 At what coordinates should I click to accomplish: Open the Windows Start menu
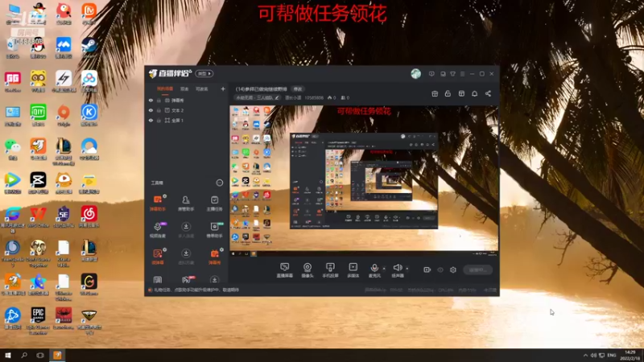pos(7,355)
